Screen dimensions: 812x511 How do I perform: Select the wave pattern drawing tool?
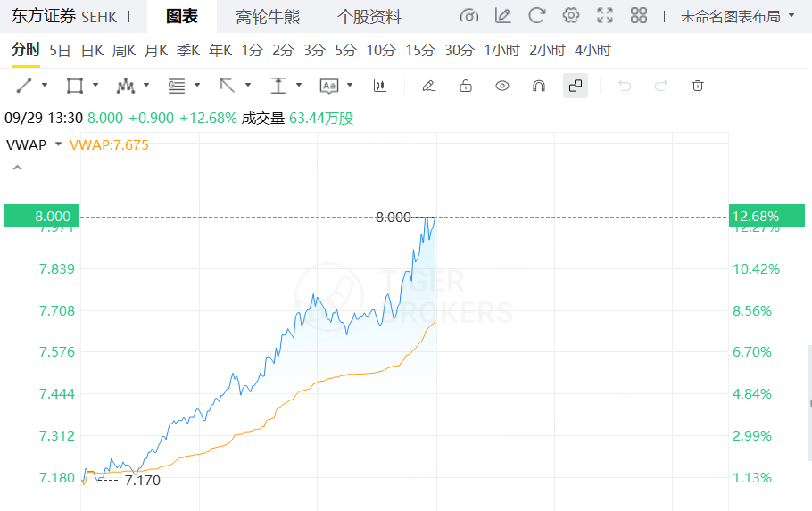coord(125,86)
